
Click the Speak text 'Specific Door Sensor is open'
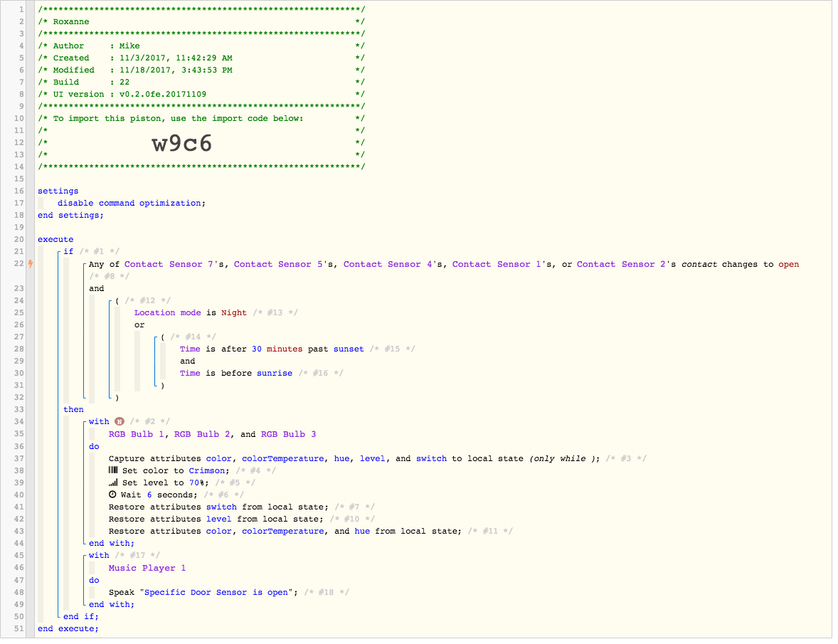coord(216,592)
